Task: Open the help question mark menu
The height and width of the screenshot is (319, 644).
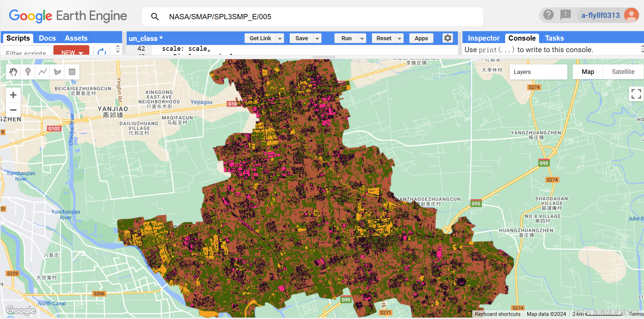Action: (x=548, y=15)
